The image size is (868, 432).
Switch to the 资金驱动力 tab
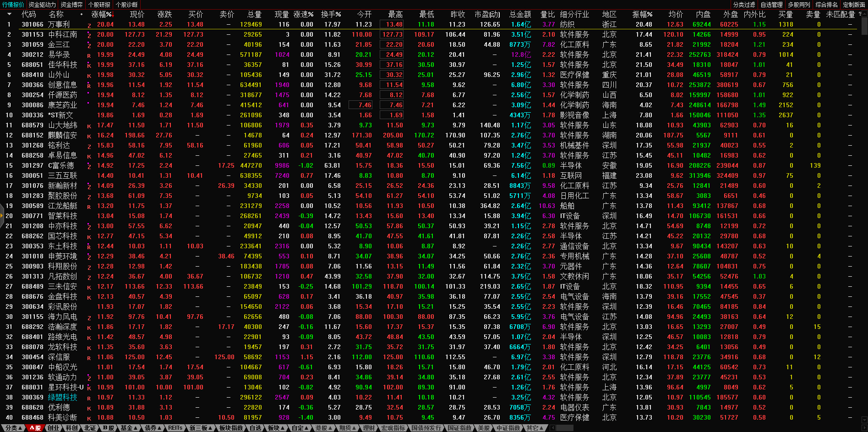[42, 5]
